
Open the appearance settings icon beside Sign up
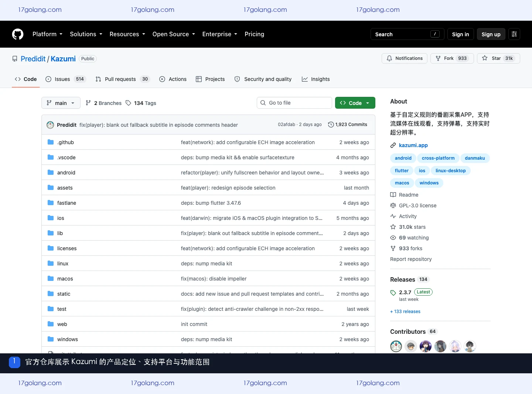514,34
